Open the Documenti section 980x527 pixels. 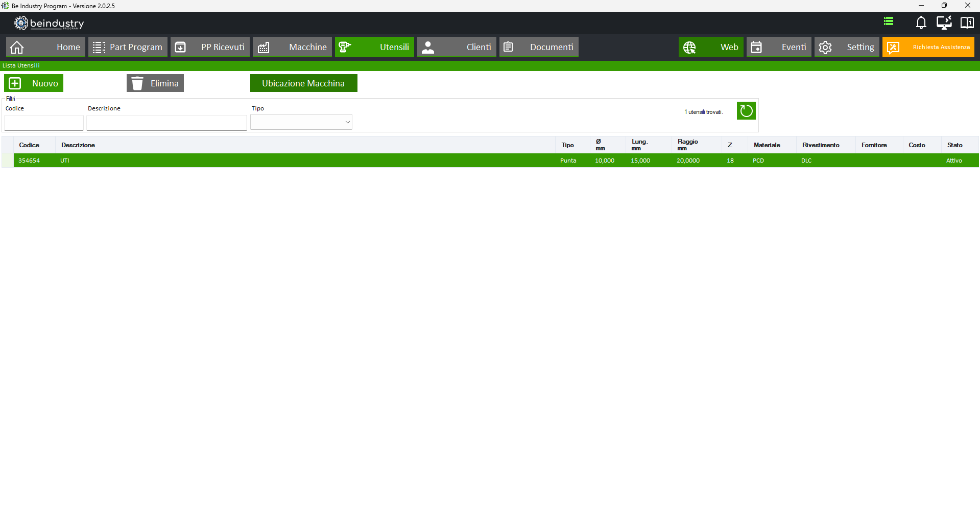(539, 47)
